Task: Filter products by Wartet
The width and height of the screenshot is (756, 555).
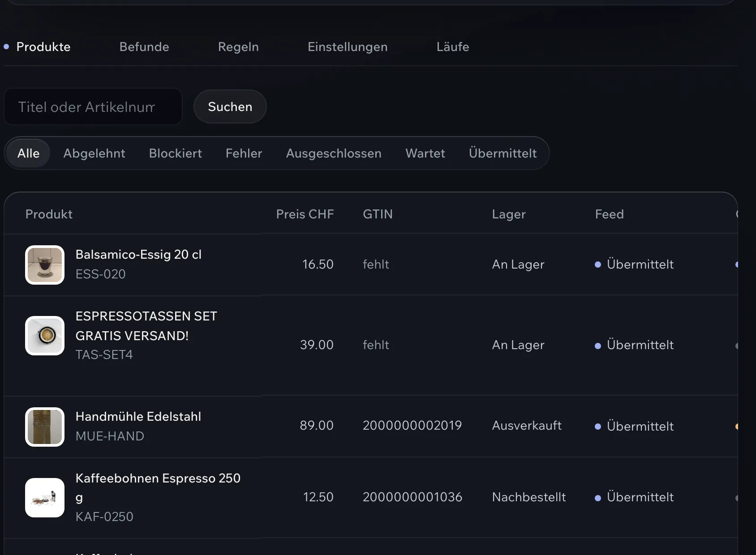Action: coord(425,153)
